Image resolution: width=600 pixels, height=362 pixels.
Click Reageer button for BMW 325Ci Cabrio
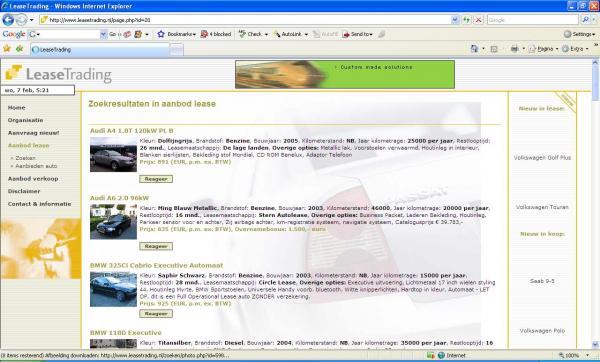[156, 314]
